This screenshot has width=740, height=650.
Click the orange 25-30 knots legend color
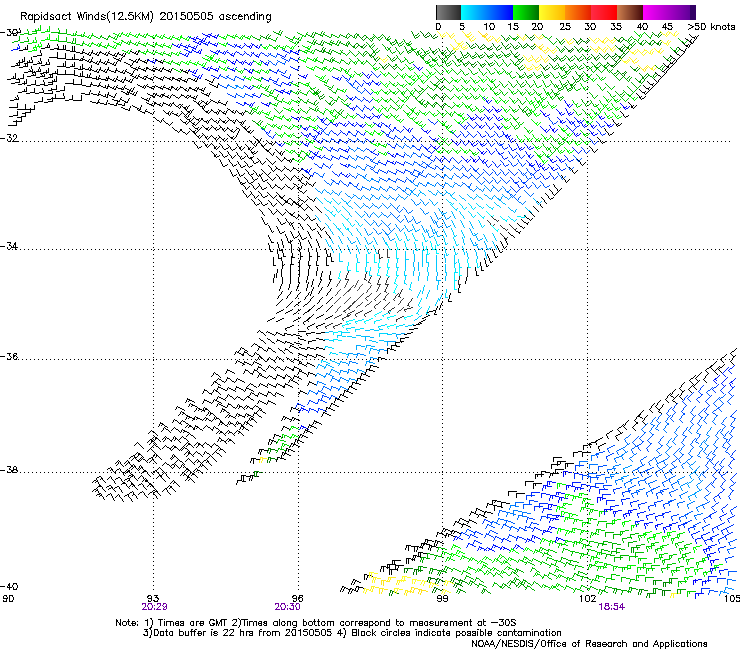pyautogui.click(x=578, y=12)
